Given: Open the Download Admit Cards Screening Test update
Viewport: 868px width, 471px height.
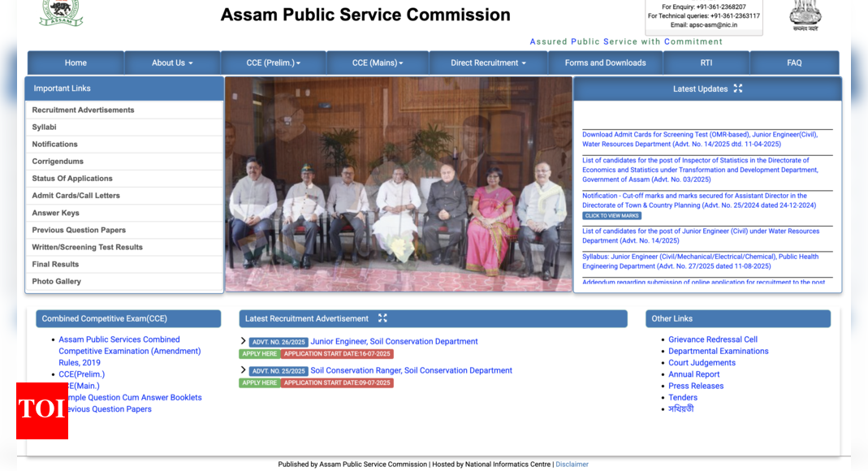Looking at the screenshot, I should 700,140.
